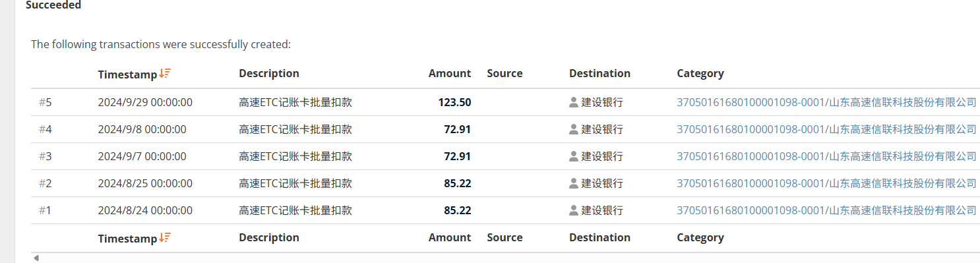Click the 123.50 amount in row #5

point(454,102)
